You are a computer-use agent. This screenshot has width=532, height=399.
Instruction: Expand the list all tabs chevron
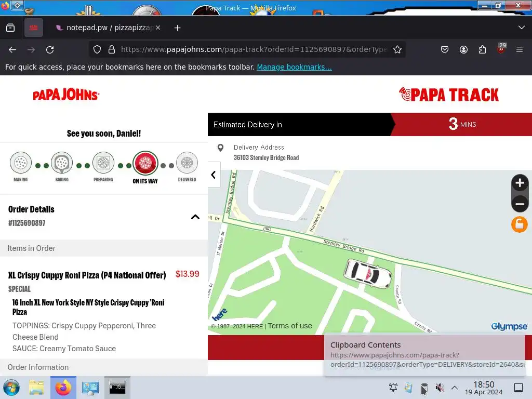tap(522, 28)
